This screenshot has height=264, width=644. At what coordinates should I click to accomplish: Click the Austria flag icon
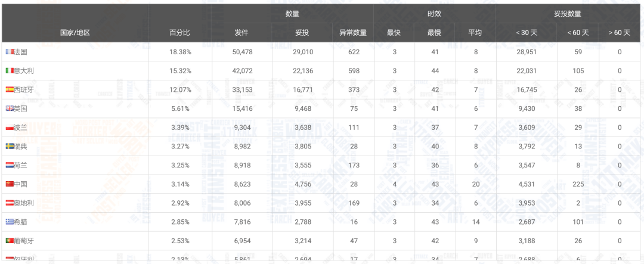[x=10, y=203]
